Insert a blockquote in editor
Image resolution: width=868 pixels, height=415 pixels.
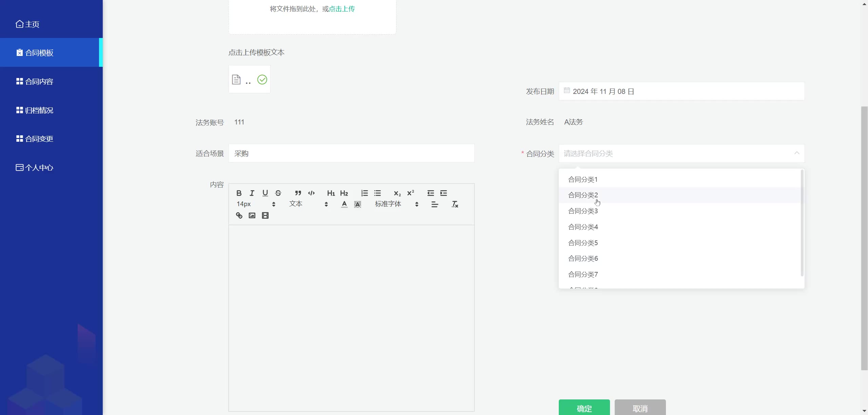[x=298, y=193]
